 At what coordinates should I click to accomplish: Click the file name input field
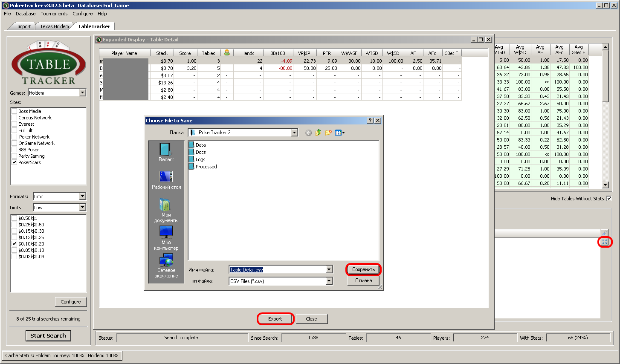(x=277, y=269)
